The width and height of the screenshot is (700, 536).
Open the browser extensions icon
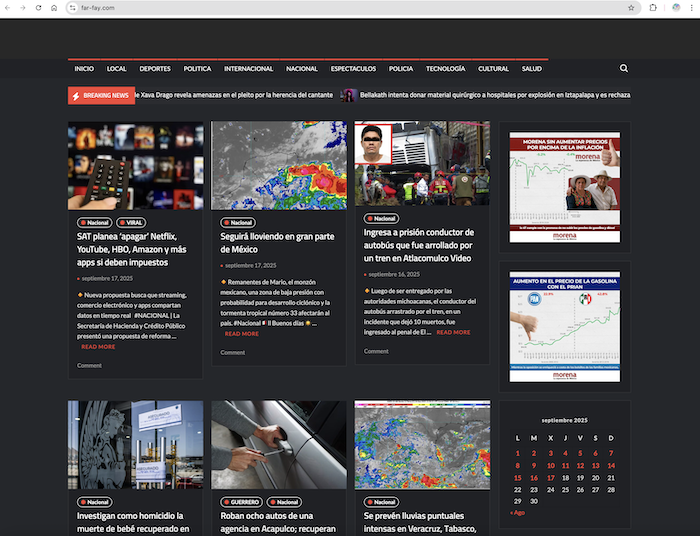654,7
